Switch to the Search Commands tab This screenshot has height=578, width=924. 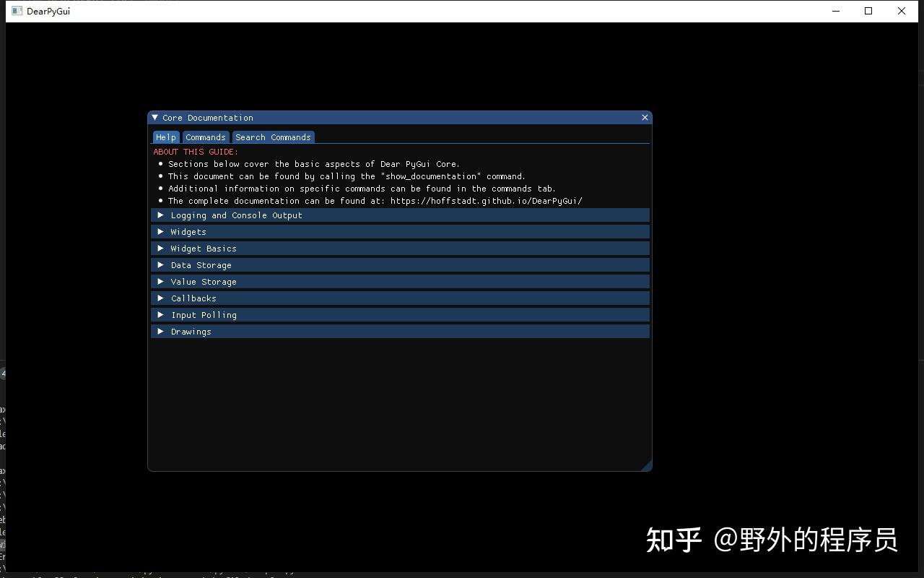tap(273, 137)
